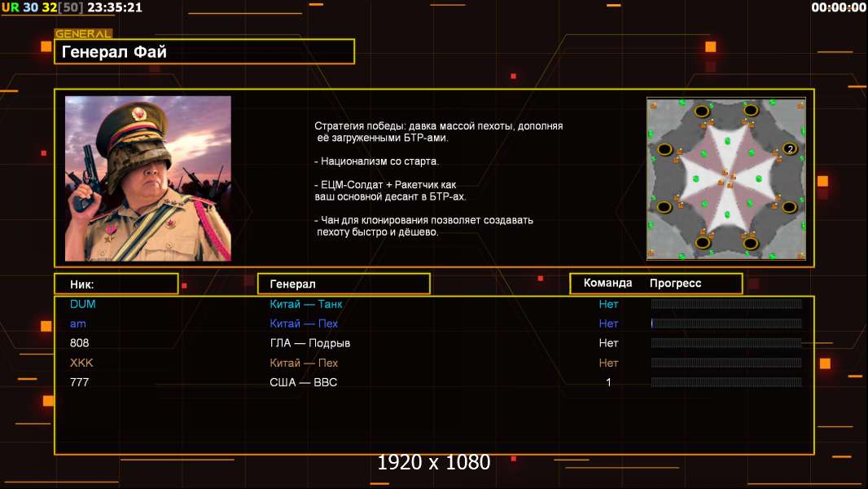This screenshot has height=489, width=868.
Task: Click the 'Команда' column header
Action: [607, 283]
